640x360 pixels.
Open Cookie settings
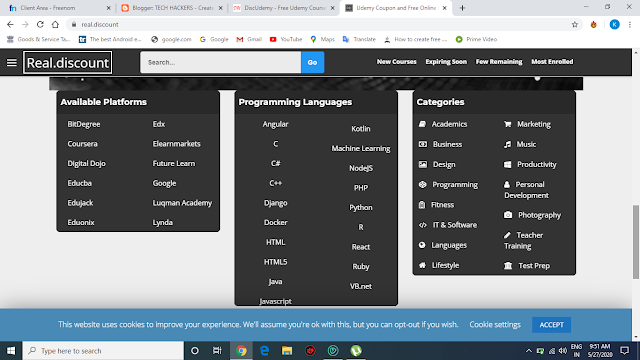(x=495, y=324)
